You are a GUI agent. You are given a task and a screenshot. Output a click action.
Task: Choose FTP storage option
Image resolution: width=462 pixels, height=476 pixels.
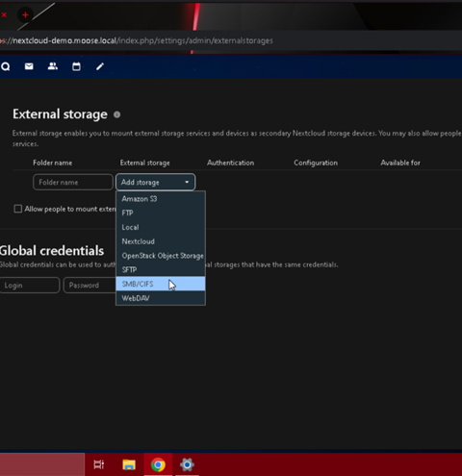(x=161, y=213)
